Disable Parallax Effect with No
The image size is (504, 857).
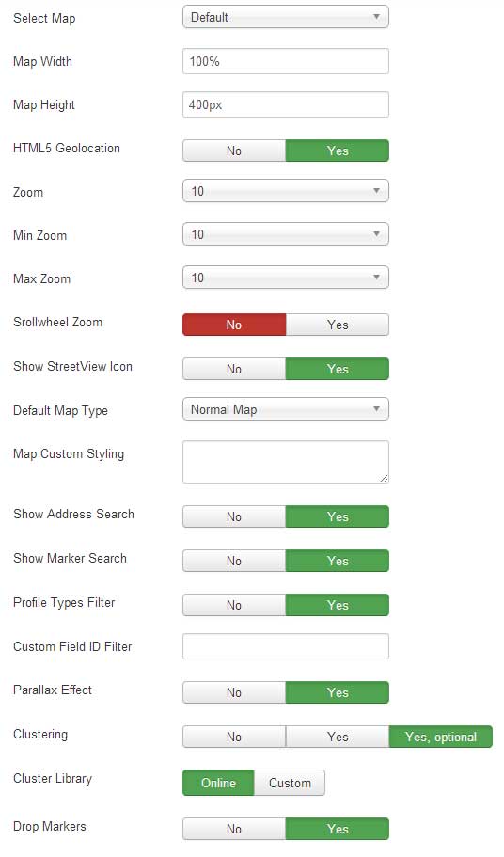[234, 692]
